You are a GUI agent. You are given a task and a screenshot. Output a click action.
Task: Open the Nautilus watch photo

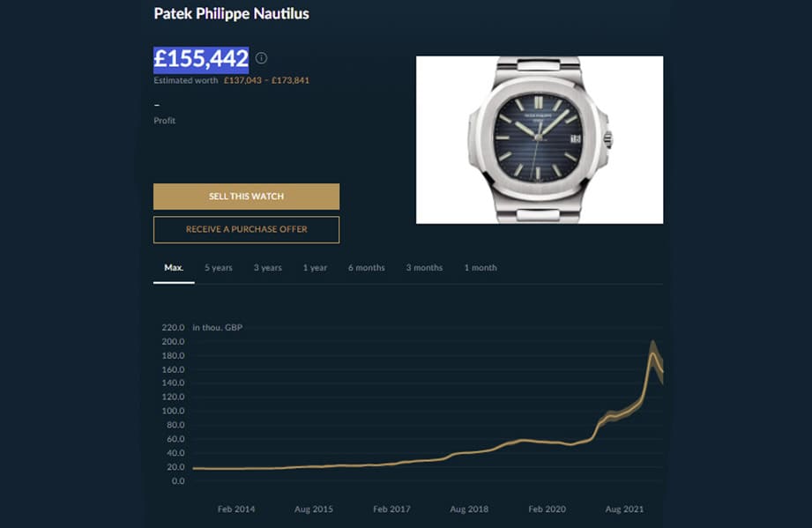pyautogui.click(x=539, y=139)
